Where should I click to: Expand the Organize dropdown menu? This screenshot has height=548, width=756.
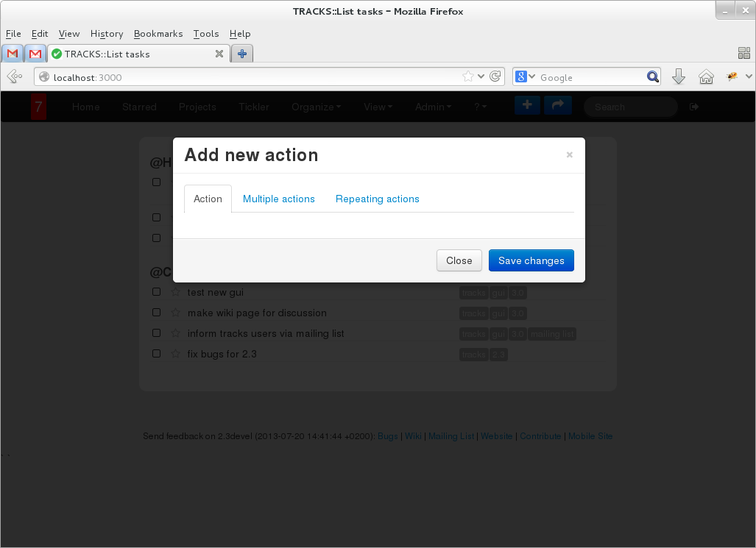pyautogui.click(x=316, y=107)
